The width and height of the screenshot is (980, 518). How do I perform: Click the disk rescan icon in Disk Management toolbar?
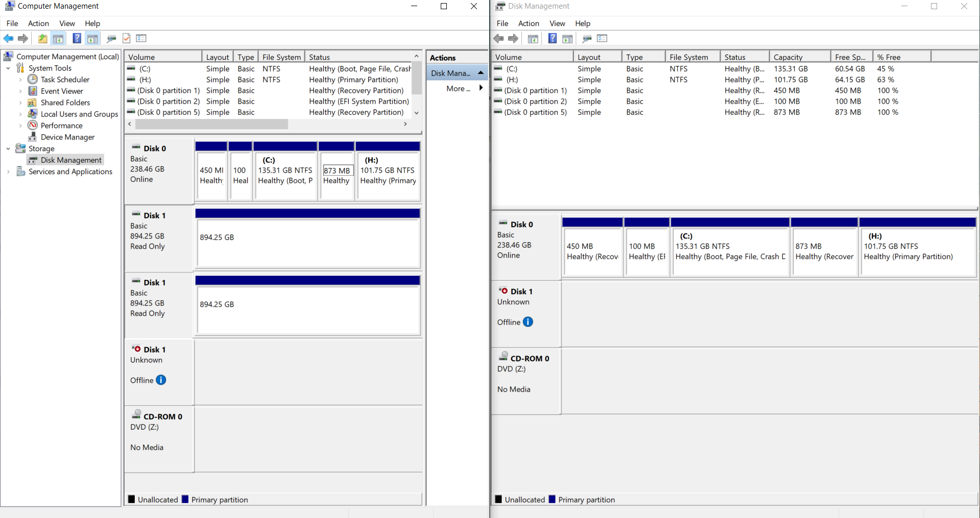[x=587, y=39]
